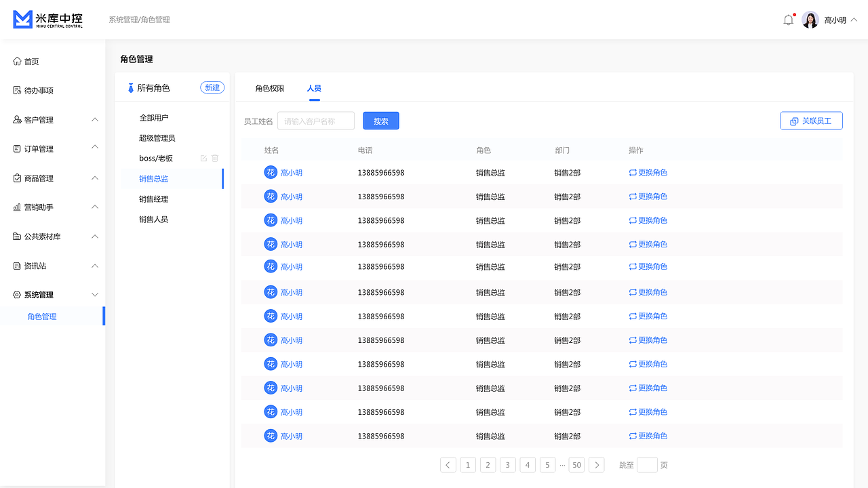The width and height of the screenshot is (868, 488).
Task: Click the tie icon next to 所有角色
Action: click(x=131, y=88)
